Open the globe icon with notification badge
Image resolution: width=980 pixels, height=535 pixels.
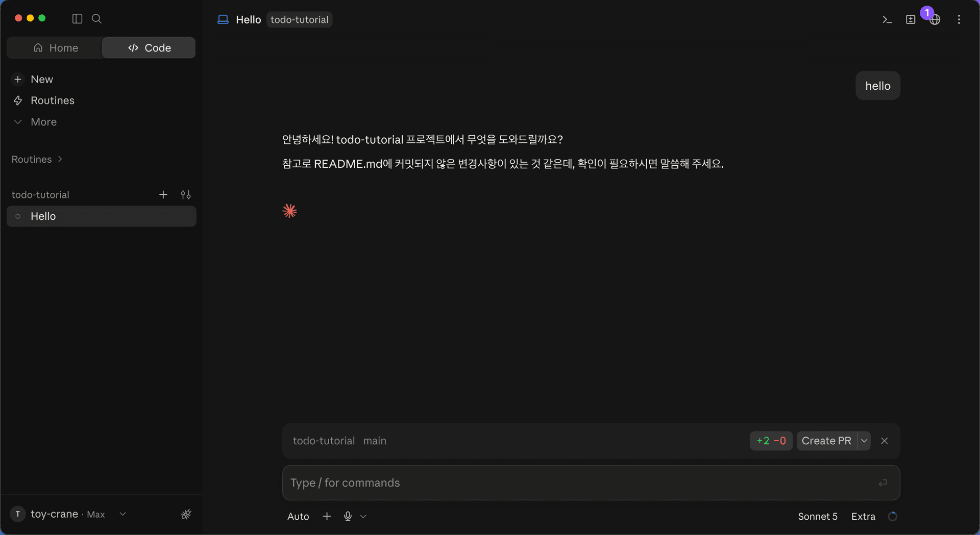pyautogui.click(x=935, y=19)
